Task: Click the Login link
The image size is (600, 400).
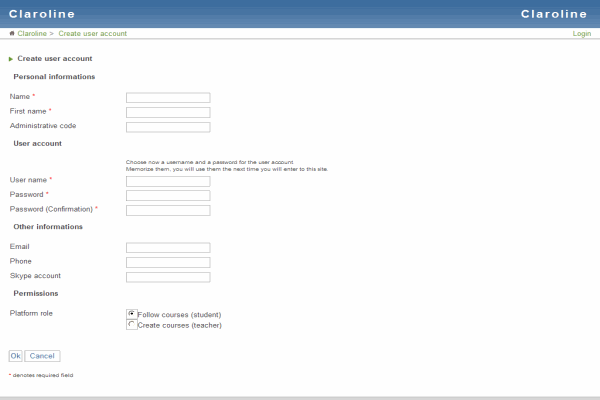Action: pyautogui.click(x=581, y=34)
